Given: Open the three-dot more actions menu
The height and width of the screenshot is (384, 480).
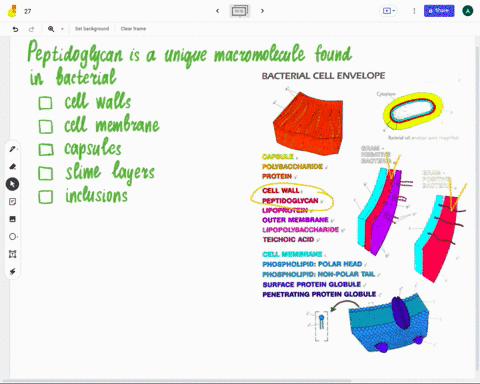Looking at the screenshot, I should tap(414, 11).
